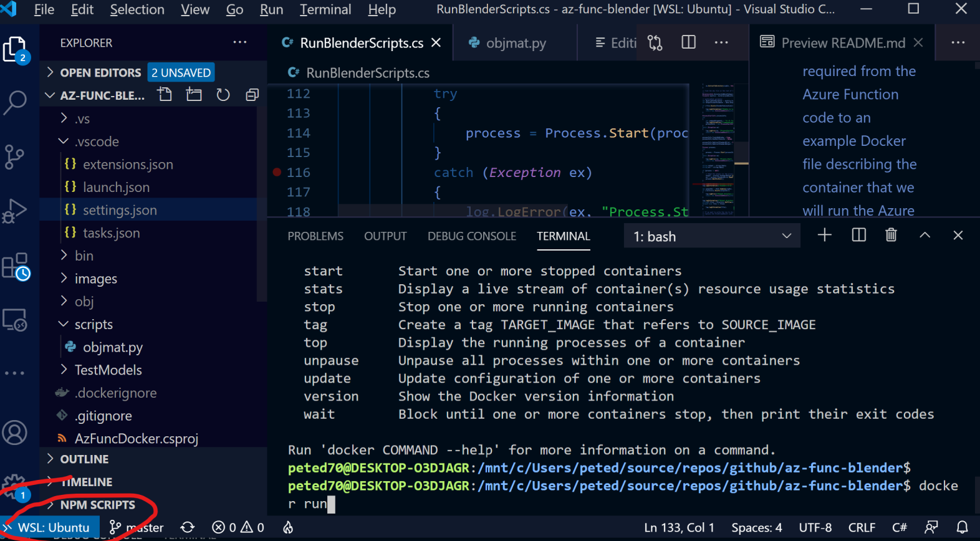Screen dimensions: 980x541
Task: Close the Preview README.md tab
Action: 918,42
